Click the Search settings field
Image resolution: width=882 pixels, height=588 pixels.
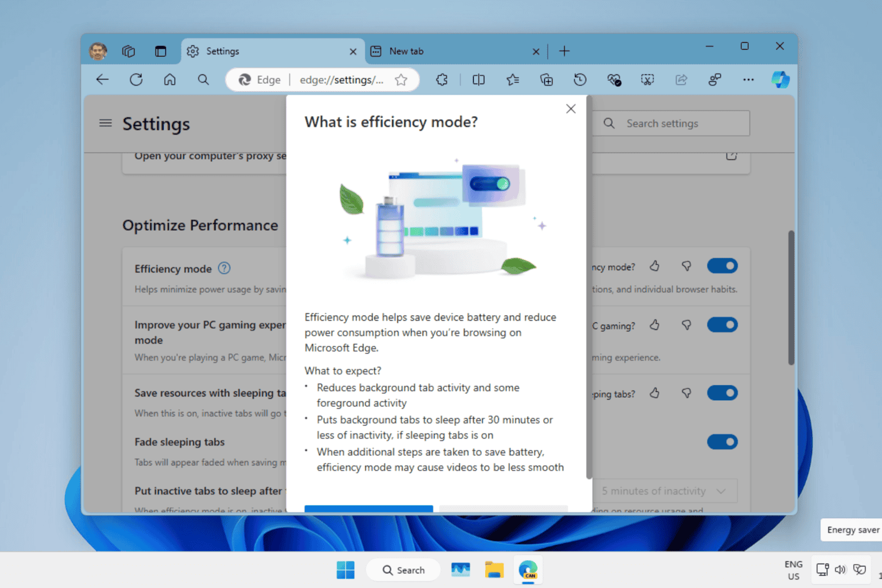click(671, 123)
